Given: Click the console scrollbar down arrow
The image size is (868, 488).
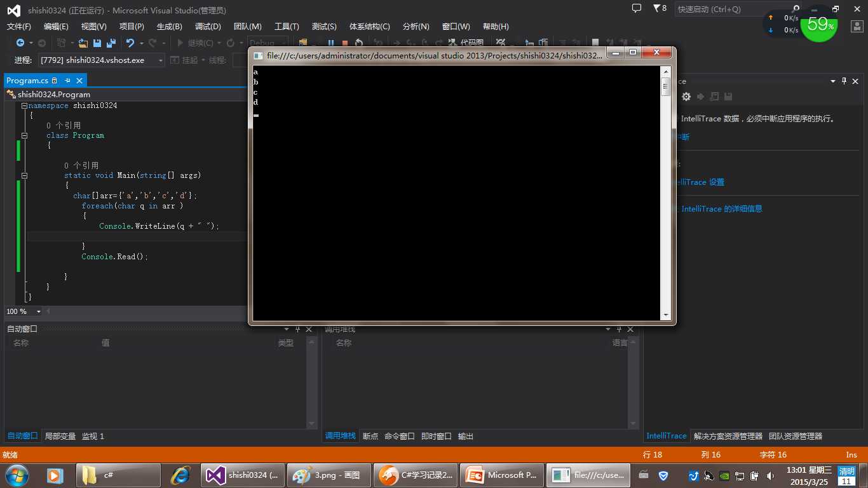Looking at the screenshot, I should click(666, 315).
